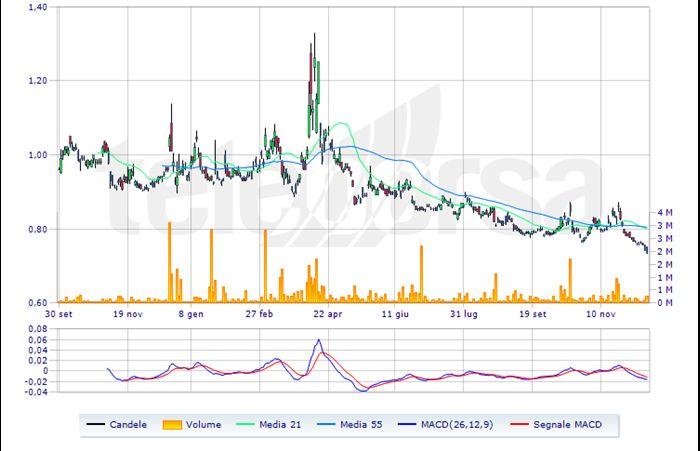This screenshot has width=700, height=451.
Task: Click the 22 apr date axis label
Action: coord(327,313)
